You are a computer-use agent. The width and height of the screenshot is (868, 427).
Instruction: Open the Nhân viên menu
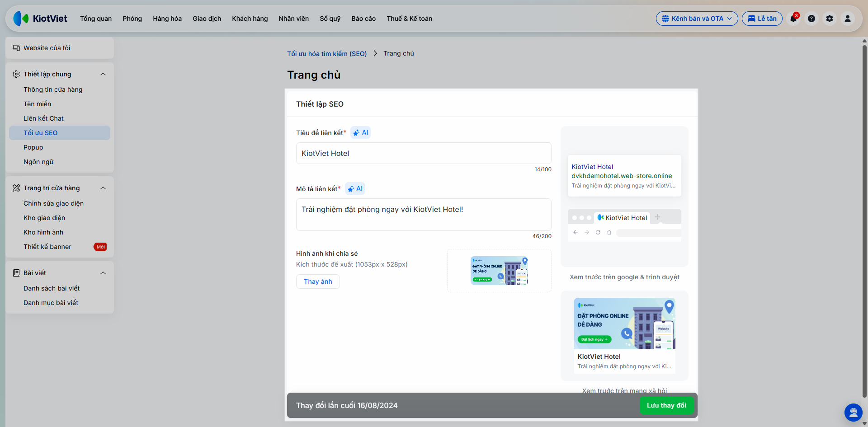(x=294, y=19)
